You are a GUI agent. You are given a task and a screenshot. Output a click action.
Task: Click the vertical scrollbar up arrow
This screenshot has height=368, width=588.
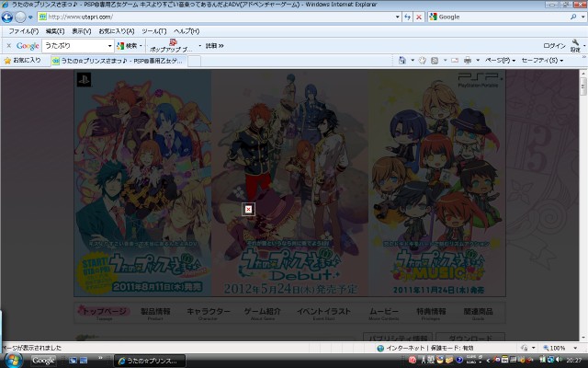point(583,73)
